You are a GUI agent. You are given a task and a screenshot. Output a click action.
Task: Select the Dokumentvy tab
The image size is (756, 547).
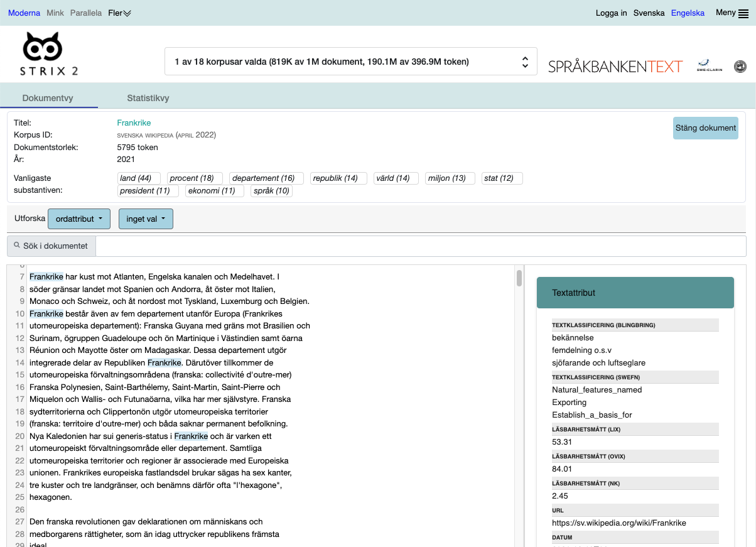(x=48, y=98)
